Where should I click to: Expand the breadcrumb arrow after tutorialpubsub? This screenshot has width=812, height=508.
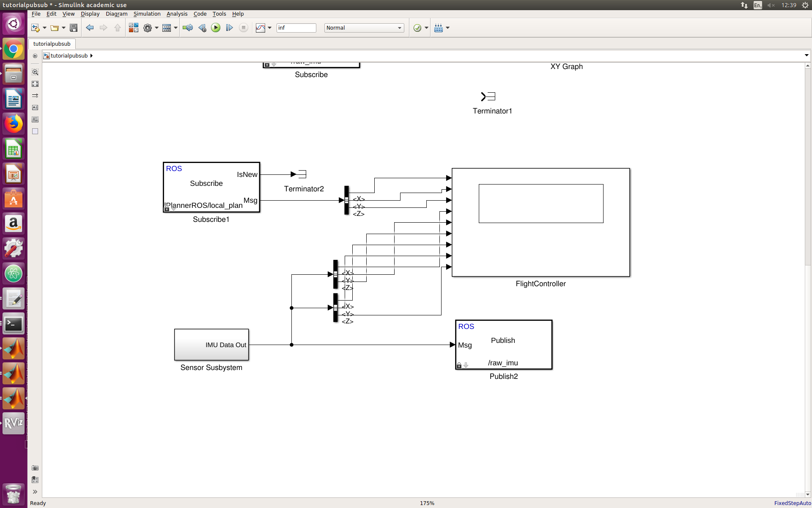pos(91,56)
